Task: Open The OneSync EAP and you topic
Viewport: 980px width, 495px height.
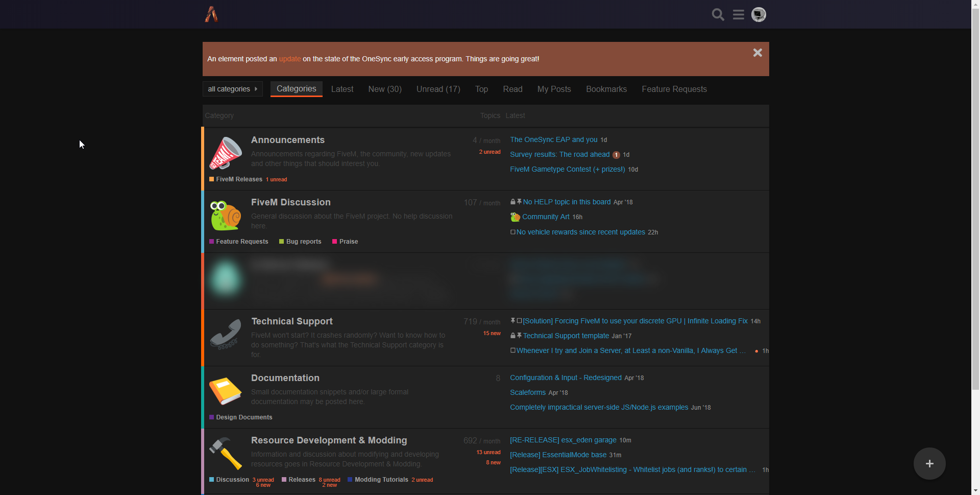Action: [x=553, y=139]
